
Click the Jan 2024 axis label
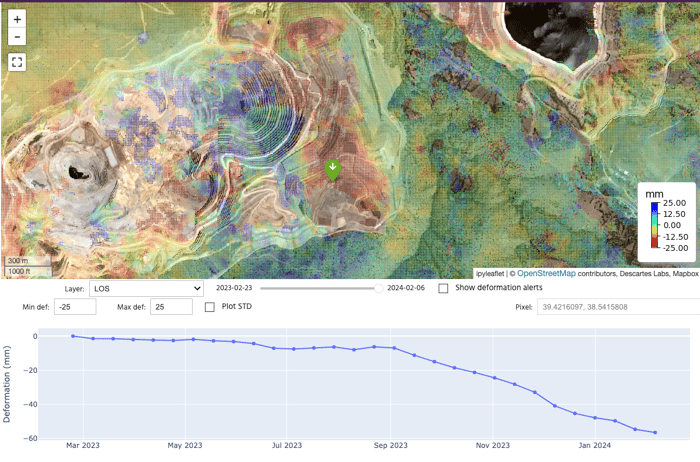pyautogui.click(x=595, y=445)
